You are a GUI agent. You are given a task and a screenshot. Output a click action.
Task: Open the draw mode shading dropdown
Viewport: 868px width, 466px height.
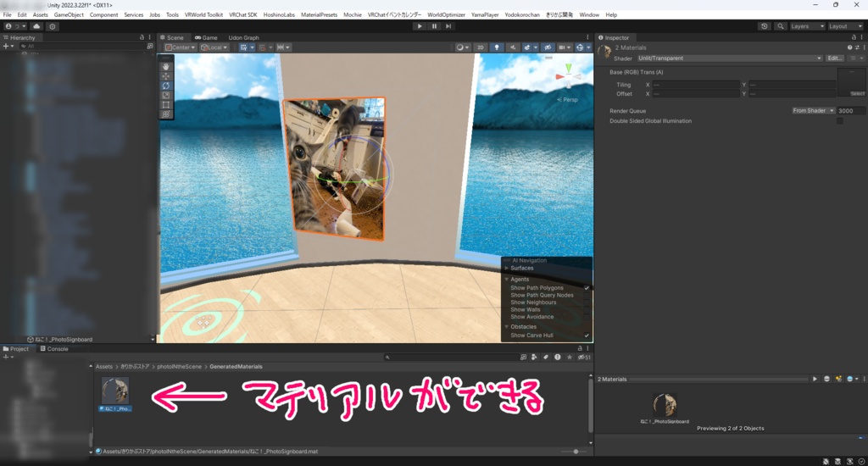[462, 47]
